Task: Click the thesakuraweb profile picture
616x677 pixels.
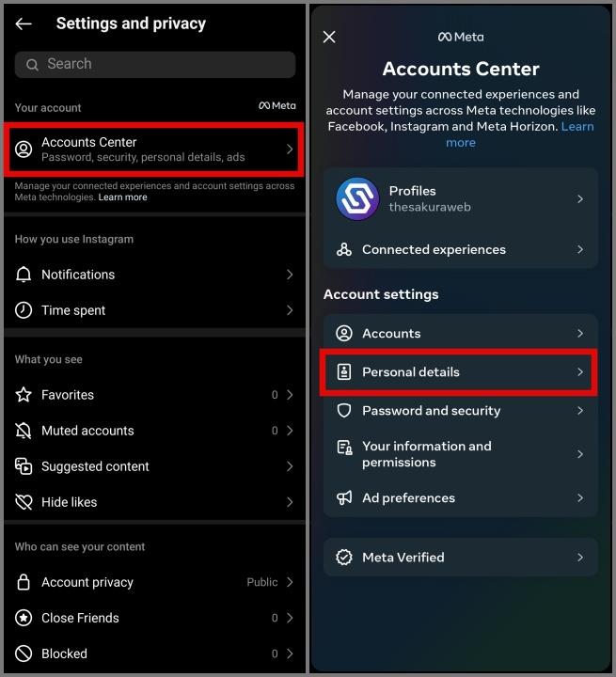Action: point(357,199)
